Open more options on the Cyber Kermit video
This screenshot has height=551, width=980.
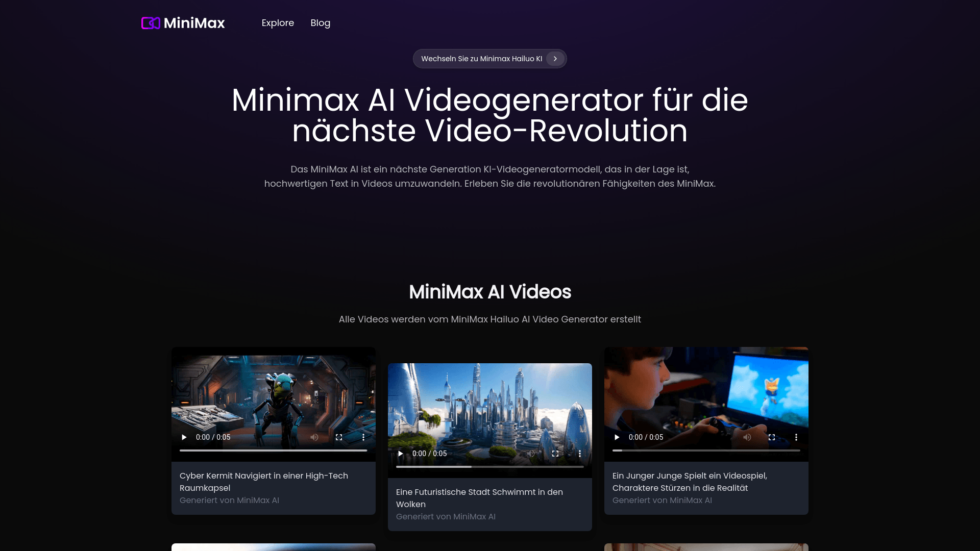[x=363, y=437]
